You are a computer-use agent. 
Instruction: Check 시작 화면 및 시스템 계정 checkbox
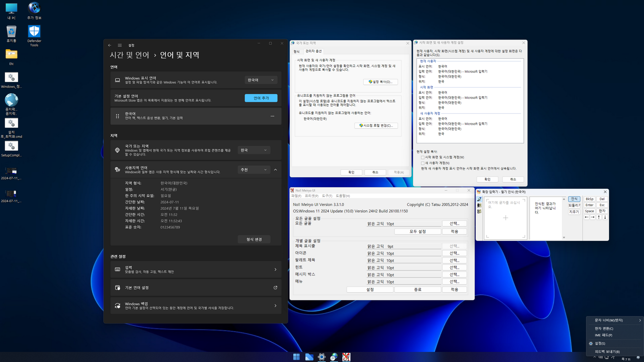coord(423,157)
